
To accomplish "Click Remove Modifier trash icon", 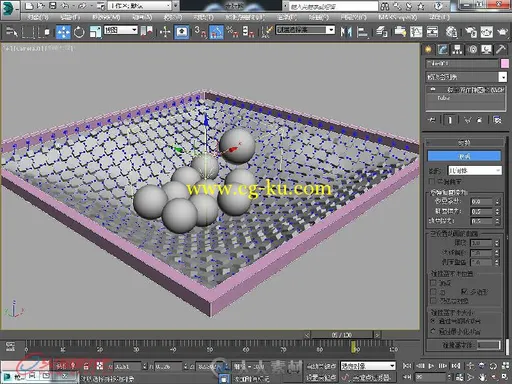I will pyautogui.click(x=479, y=120).
